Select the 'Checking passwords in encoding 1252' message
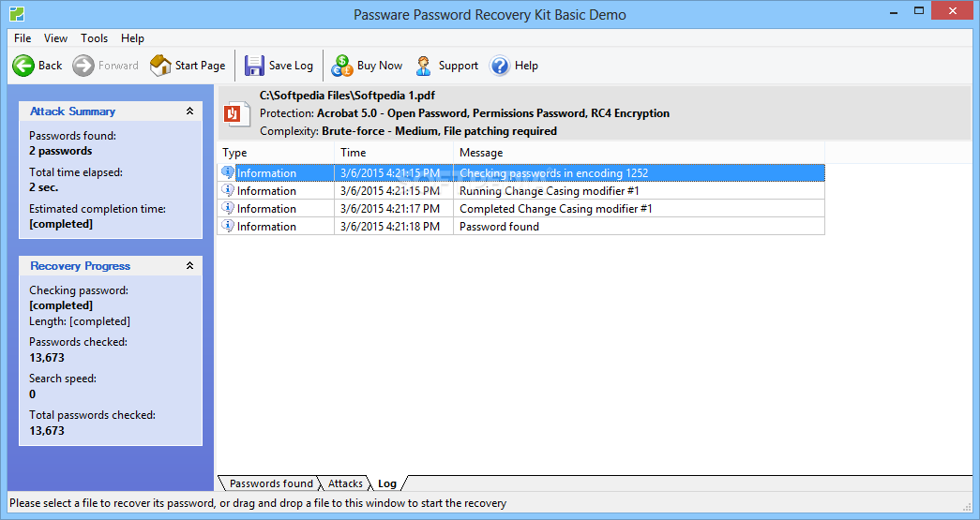This screenshot has height=520, width=980. 553,173
